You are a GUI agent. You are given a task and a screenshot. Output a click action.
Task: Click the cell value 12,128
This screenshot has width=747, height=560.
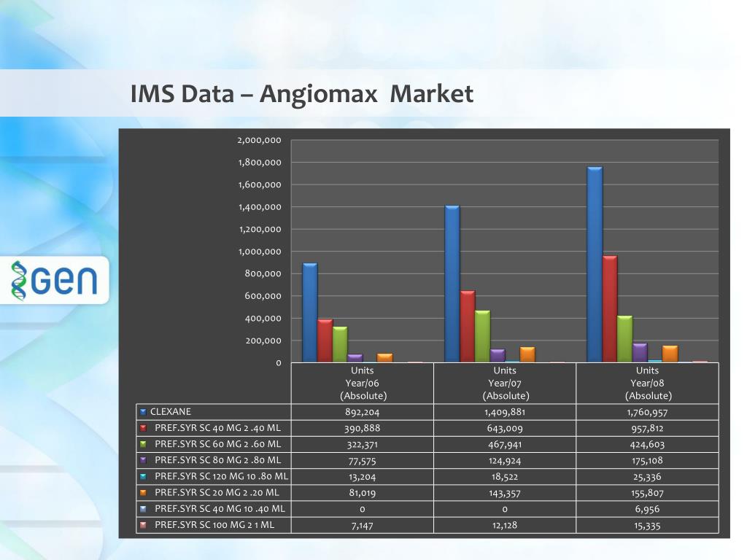pyautogui.click(x=505, y=526)
